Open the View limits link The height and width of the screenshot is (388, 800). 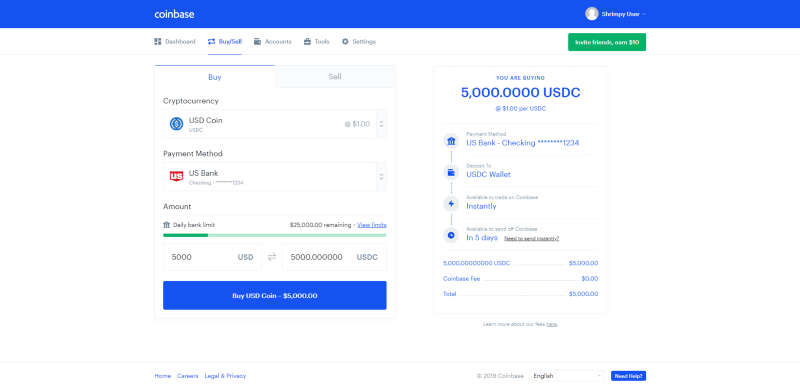(371, 225)
